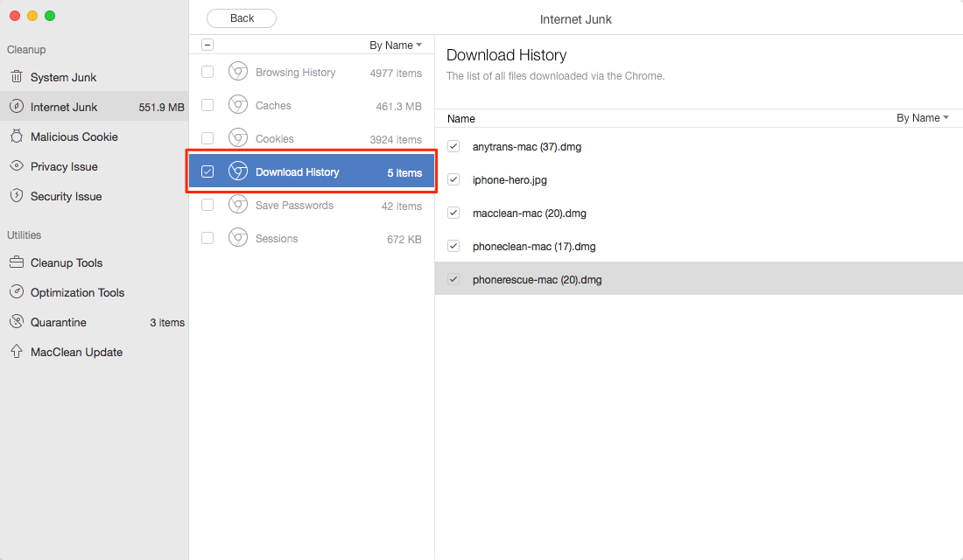Click the Quarantine sidebar icon
963x560 pixels.
[x=17, y=322]
